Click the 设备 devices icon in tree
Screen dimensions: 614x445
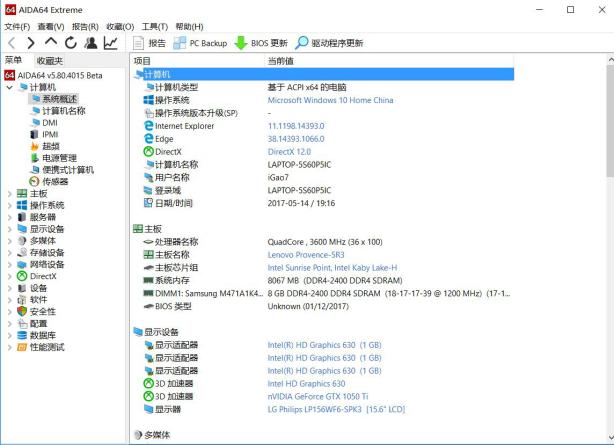22,288
